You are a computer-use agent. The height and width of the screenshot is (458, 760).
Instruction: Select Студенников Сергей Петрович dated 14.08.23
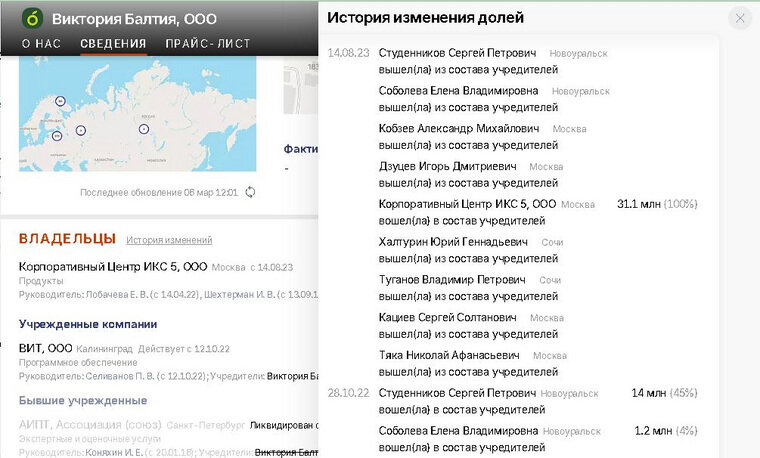tap(458, 53)
